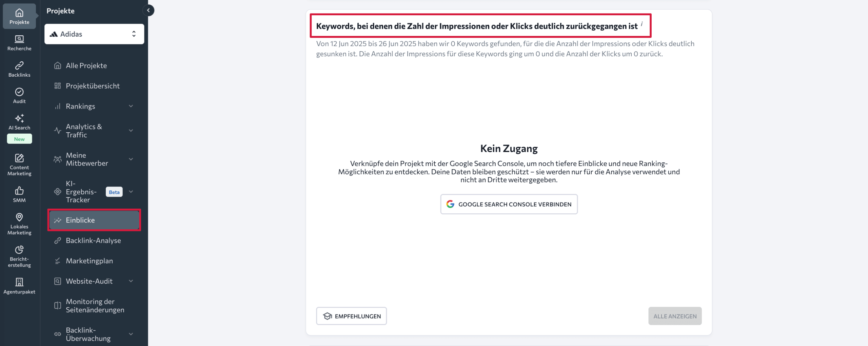Expand Meine Mitbewerber chevron

pos(131,159)
